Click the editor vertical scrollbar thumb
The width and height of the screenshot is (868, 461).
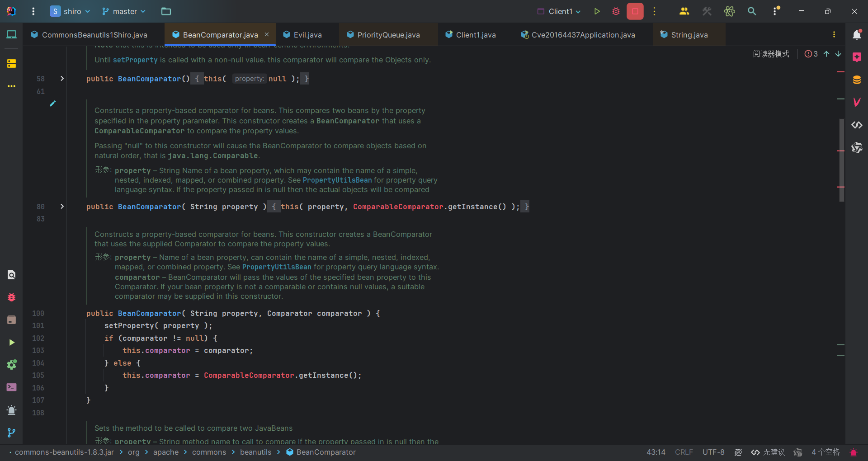pos(841,160)
